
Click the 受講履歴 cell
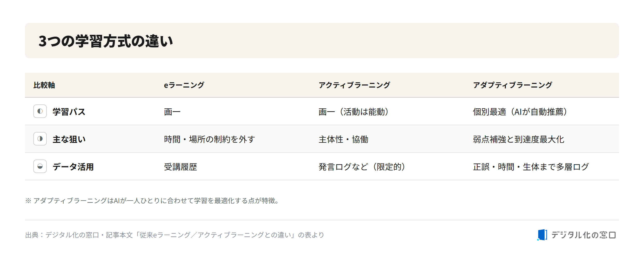click(180, 167)
